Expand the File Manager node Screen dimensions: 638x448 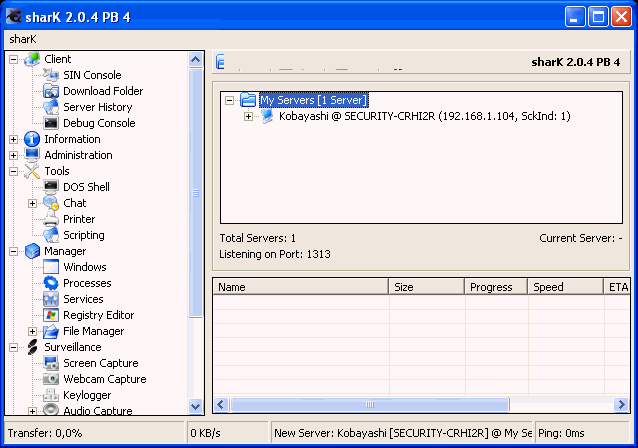coord(33,331)
